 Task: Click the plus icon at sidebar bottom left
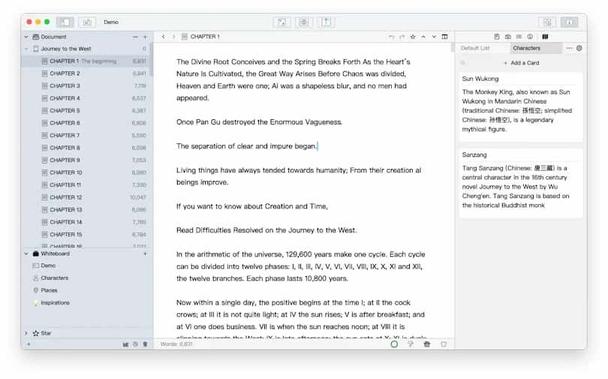(x=28, y=344)
